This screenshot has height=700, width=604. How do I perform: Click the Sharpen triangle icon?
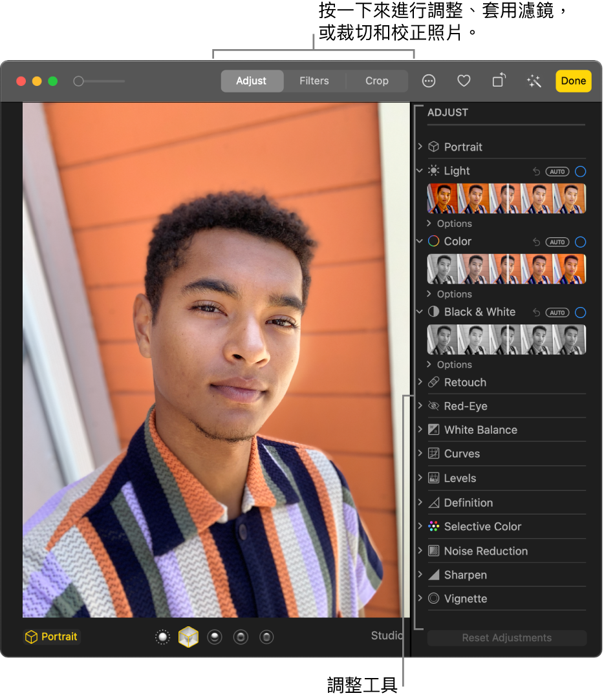433,575
